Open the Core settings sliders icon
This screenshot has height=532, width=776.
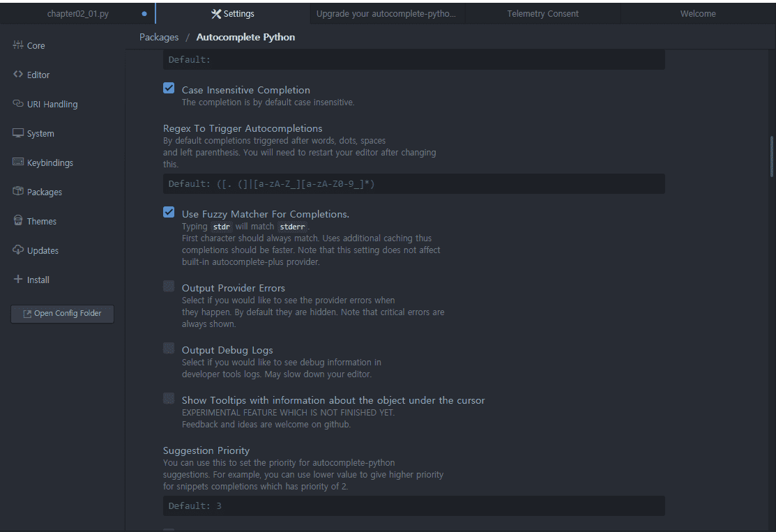[x=18, y=45]
